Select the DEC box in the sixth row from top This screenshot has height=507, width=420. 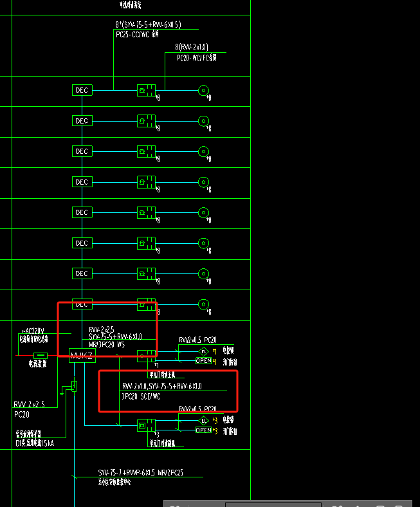tap(82, 243)
